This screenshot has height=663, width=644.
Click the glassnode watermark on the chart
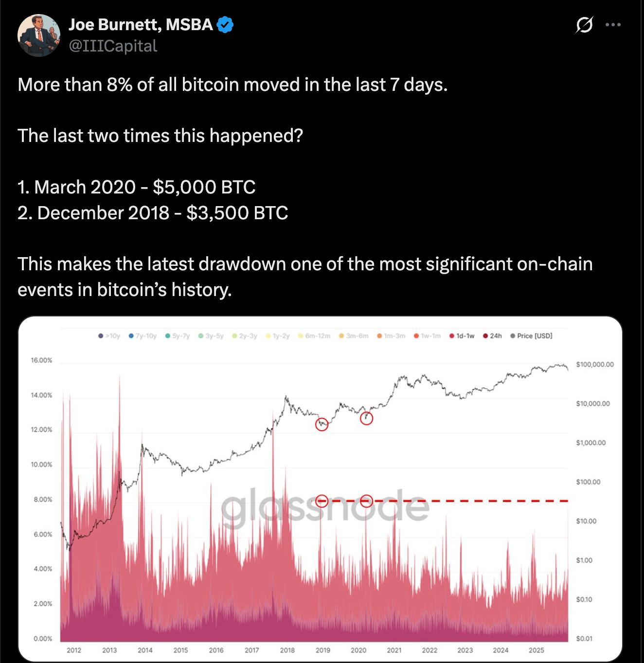pyautogui.click(x=325, y=506)
